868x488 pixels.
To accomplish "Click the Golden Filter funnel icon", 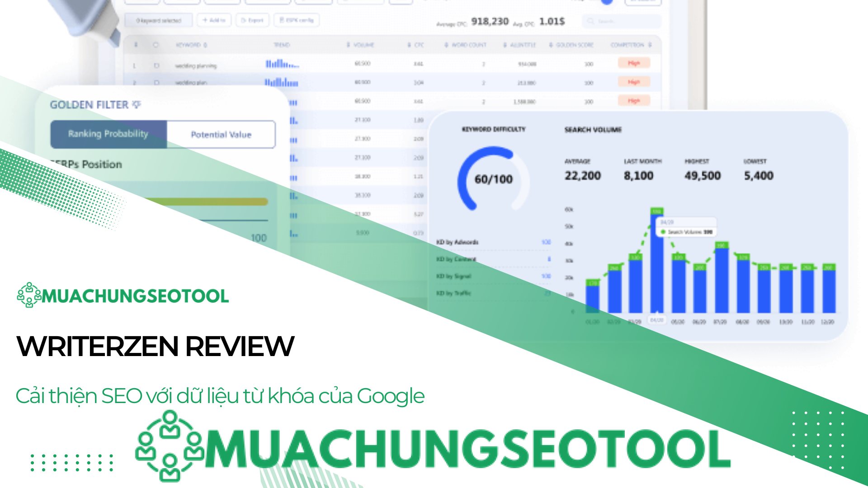I will (137, 104).
